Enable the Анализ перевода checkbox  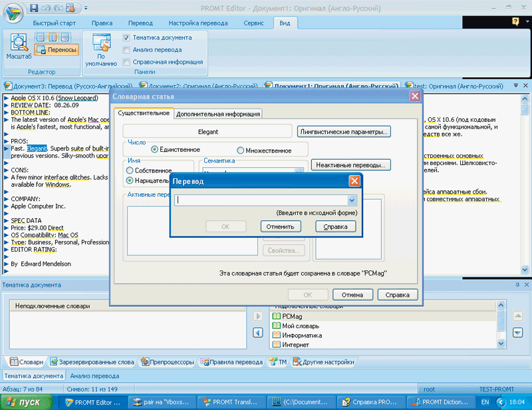click(126, 50)
